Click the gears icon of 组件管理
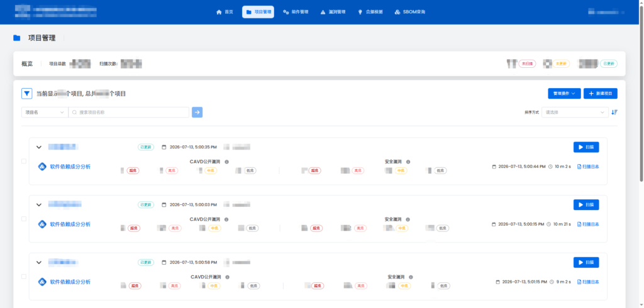644x308 pixels. [286, 12]
